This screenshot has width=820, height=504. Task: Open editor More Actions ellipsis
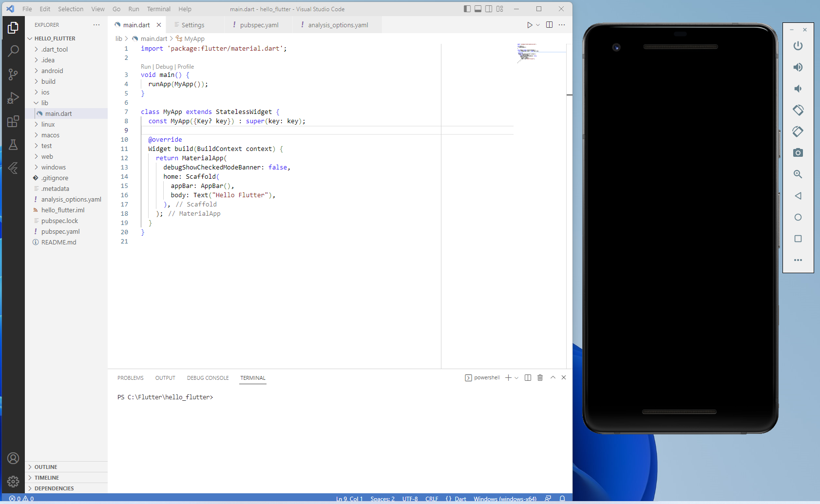(x=562, y=25)
